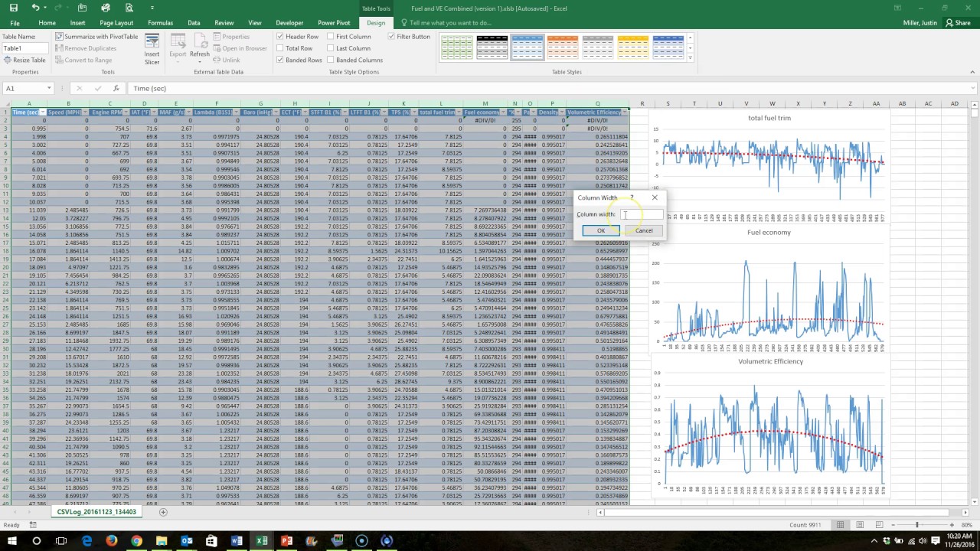
Task: Add a new worksheet
Action: click(162, 512)
